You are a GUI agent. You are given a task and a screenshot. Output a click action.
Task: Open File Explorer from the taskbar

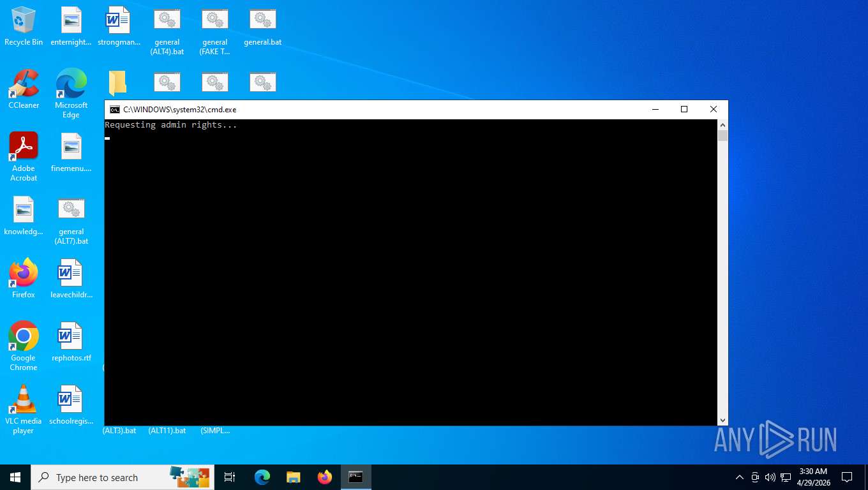294,477
